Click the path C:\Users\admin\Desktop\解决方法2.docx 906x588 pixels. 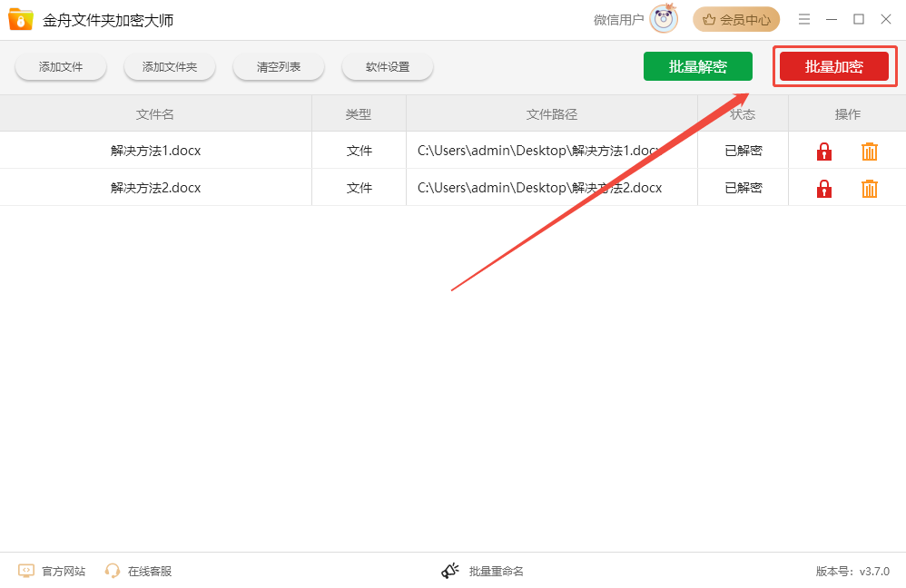[x=539, y=188]
